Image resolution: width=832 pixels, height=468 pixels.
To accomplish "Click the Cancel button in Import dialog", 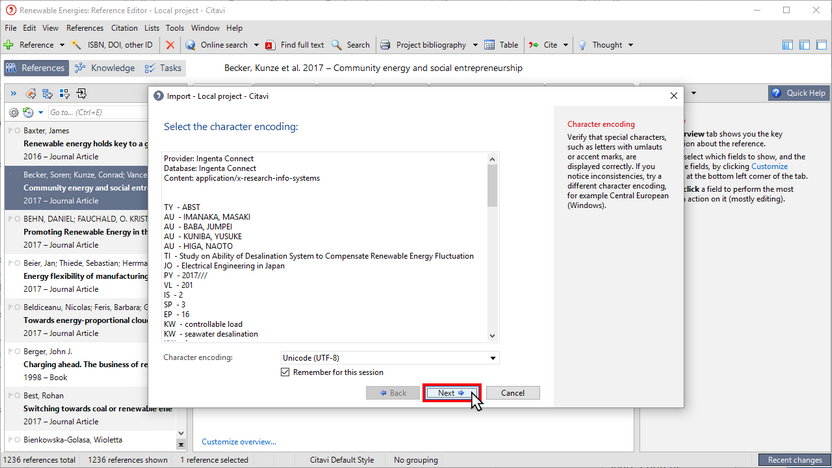I will point(513,393).
